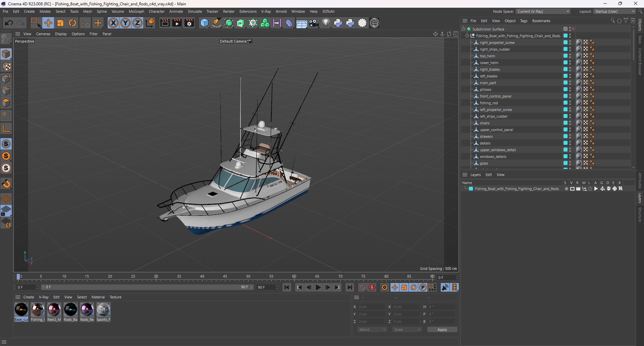
Task: Toggle the X-axis lock
Action: pyautogui.click(x=113, y=23)
